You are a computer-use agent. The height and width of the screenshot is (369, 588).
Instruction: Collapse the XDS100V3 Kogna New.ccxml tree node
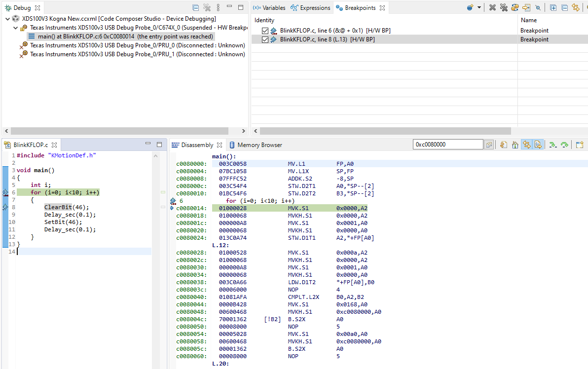[x=8, y=19]
